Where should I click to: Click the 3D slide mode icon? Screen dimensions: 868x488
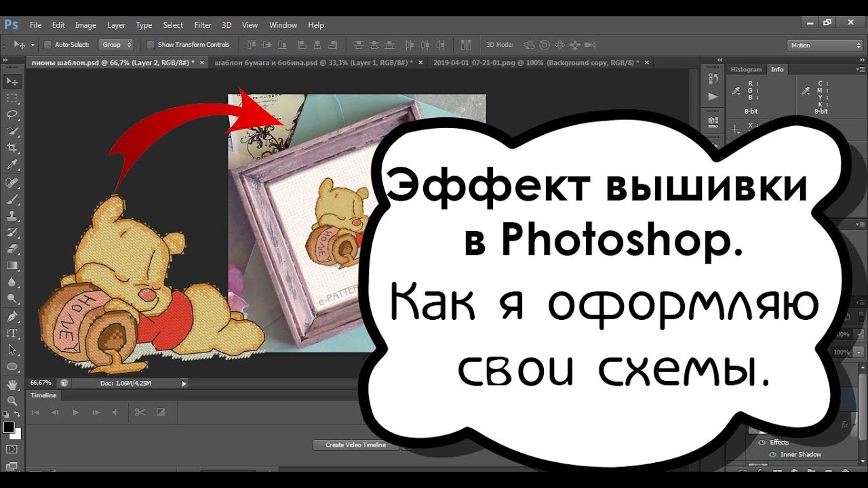point(575,45)
